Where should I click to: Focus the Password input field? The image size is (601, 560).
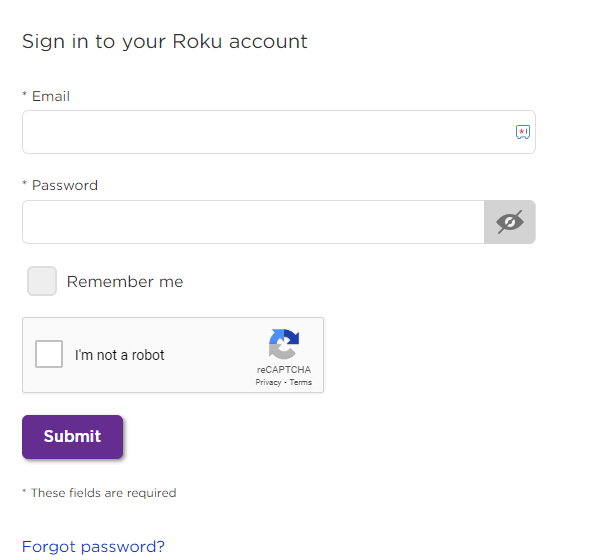tap(253, 222)
